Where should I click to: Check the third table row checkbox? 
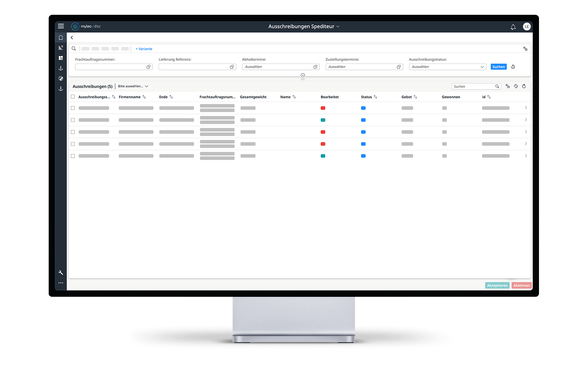tap(73, 132)
